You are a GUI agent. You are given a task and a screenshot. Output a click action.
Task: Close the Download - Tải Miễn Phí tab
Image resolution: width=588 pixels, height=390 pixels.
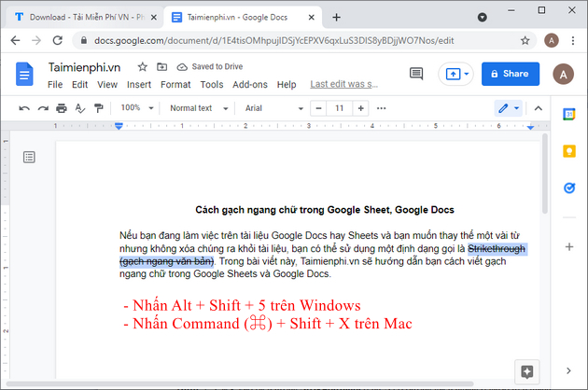(x=154, y=17)
